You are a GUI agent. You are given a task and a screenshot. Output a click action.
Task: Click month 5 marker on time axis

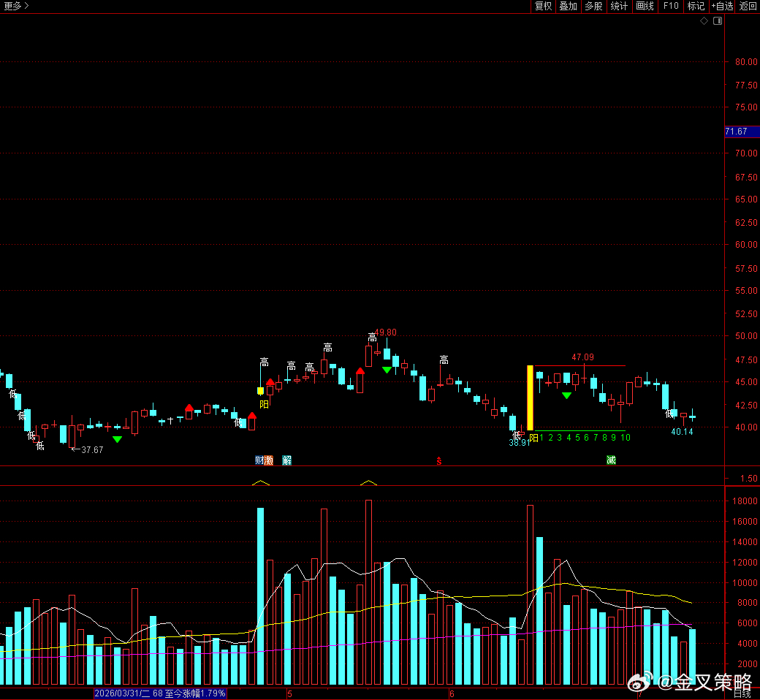[x=289, y=693]
